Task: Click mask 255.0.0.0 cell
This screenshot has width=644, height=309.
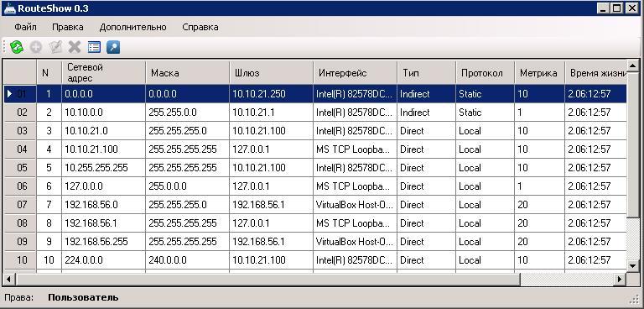Action: point(187,186)
